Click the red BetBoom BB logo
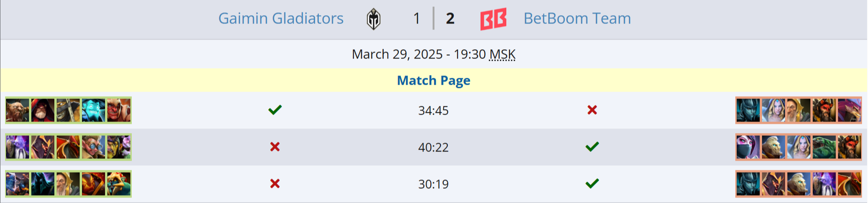 click(x=493, y=19)
